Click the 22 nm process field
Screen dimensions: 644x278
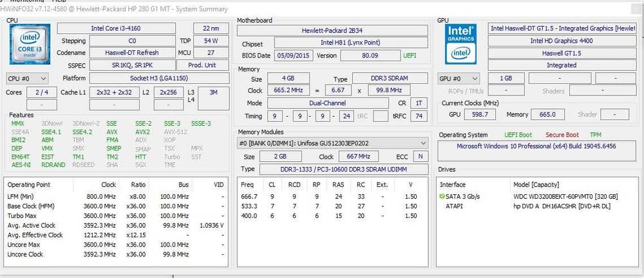coord(211,28)
